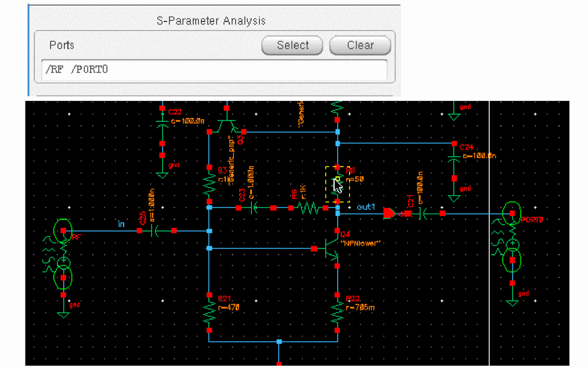Click the Select button for Ports
The height and width of the screenshot is (368, 588).
[292, 45]
